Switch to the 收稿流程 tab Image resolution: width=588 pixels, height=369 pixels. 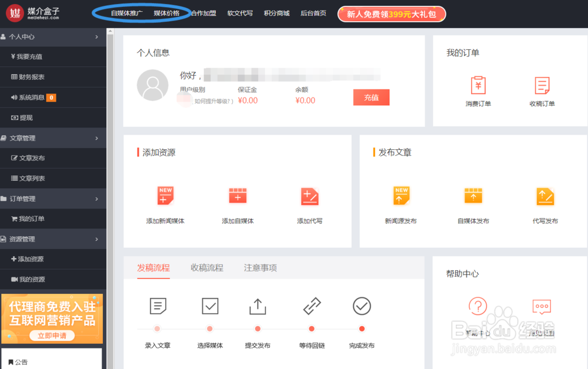[x=207, y=268]
